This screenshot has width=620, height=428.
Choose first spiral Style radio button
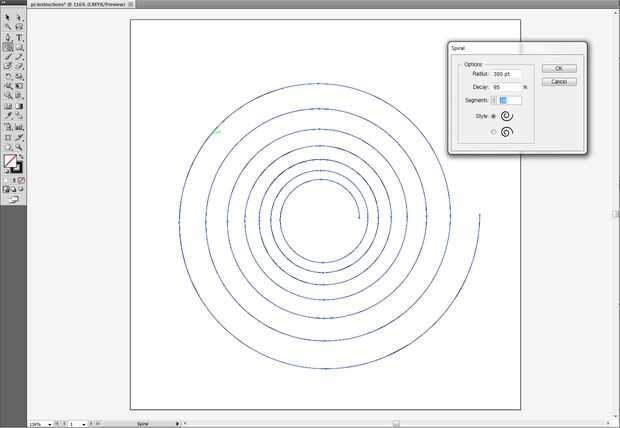[493, 116]
